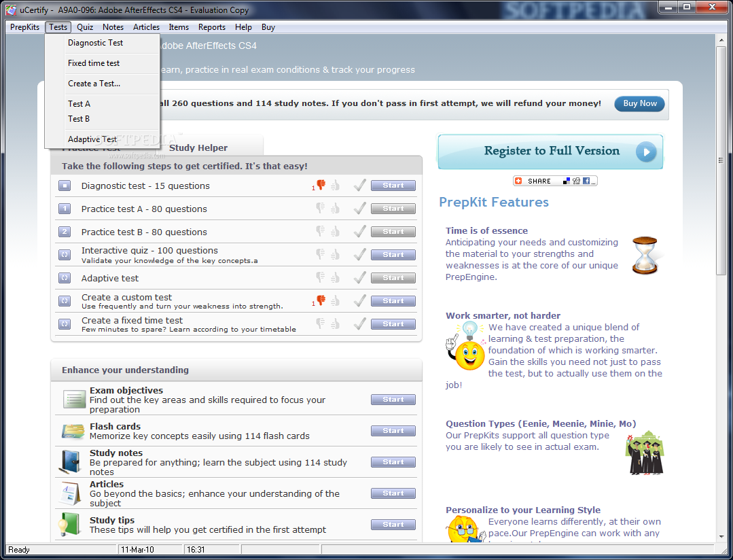Select Fixed time test from the Tests menu
This screenshot has width=733, height=560.
pyautogui.click(x=103, y=63)
